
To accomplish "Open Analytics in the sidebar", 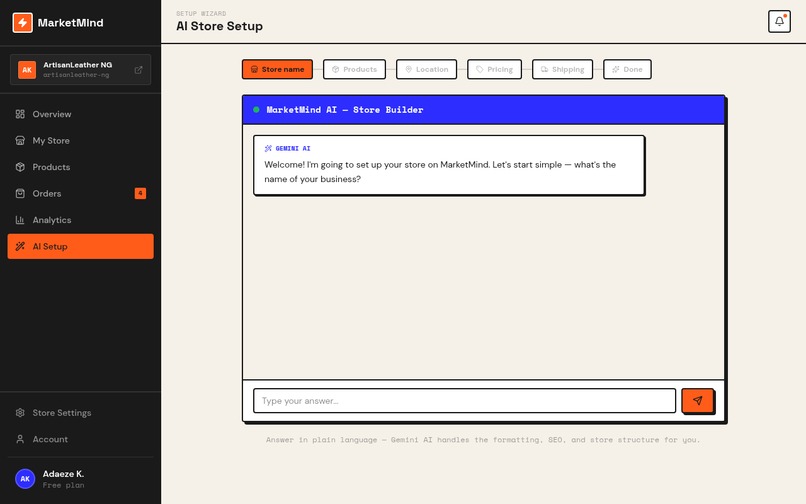I will [80, 220].
